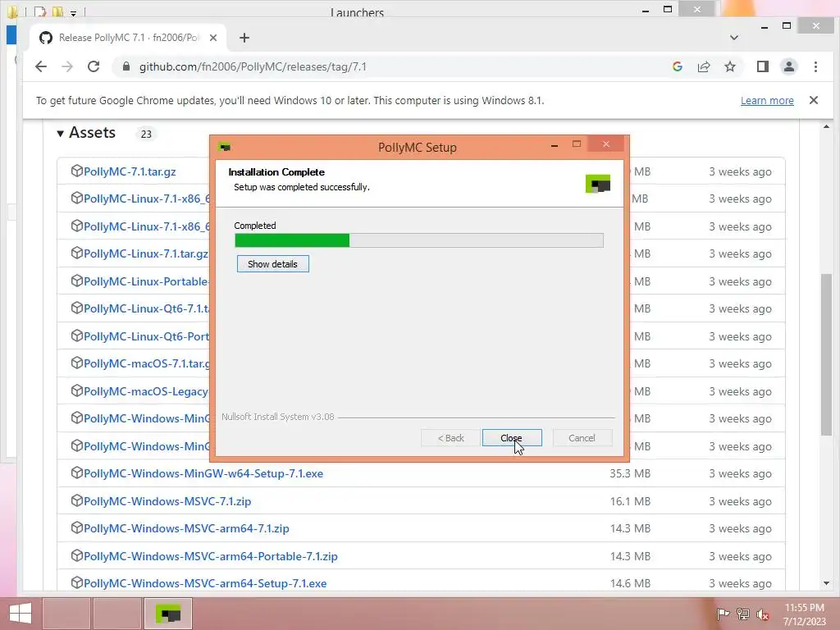Download PollyMC-Windows-MinGW-w64-Setup-7.1.exe
Viewport: 840px width, 630px height.
[203, 473]
